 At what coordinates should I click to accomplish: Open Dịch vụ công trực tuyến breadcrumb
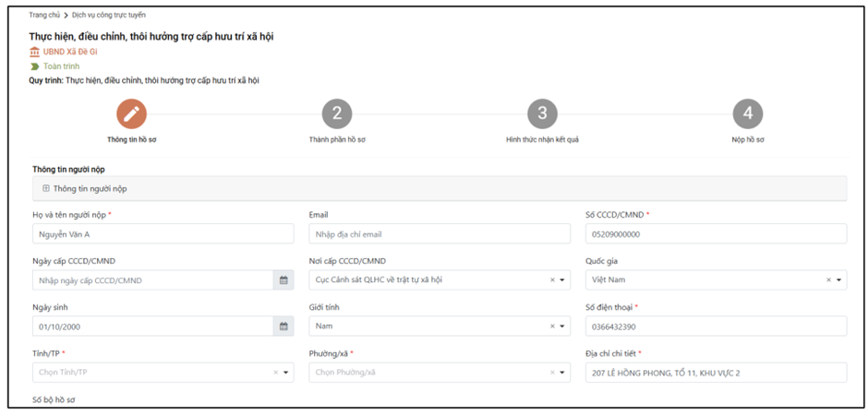point(110,16)
